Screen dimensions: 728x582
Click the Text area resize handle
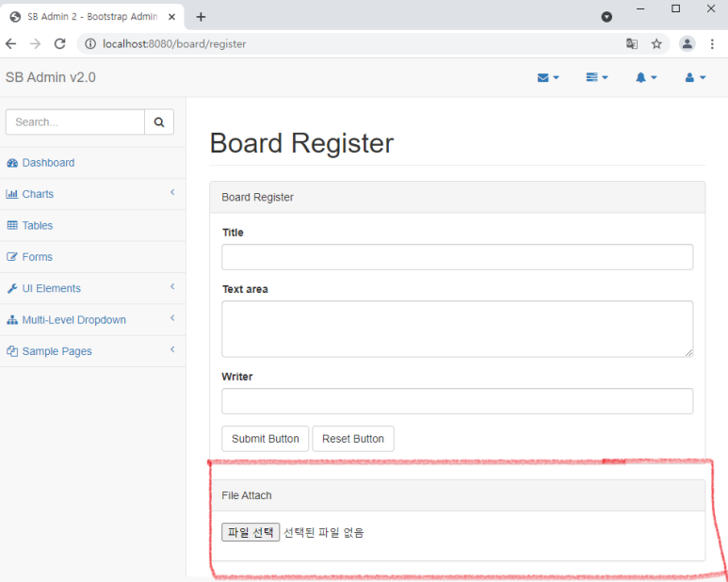(688, 353)
